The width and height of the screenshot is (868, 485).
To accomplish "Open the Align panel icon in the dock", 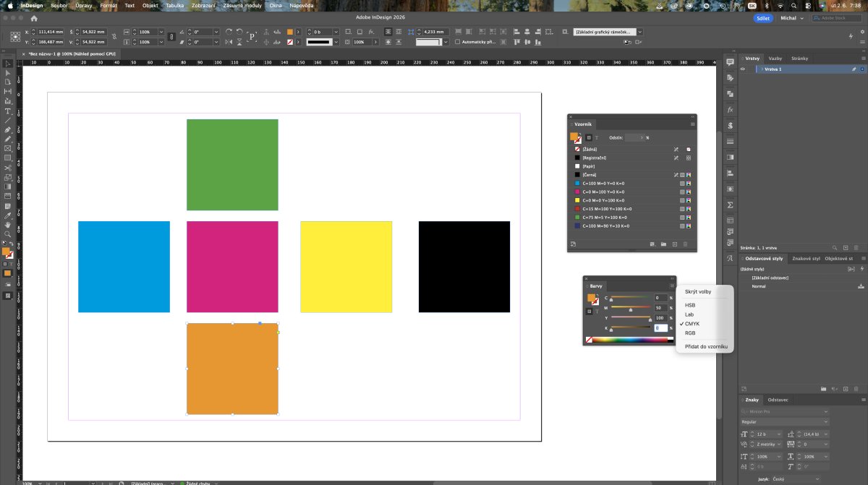I will click(x=730, y=172).
